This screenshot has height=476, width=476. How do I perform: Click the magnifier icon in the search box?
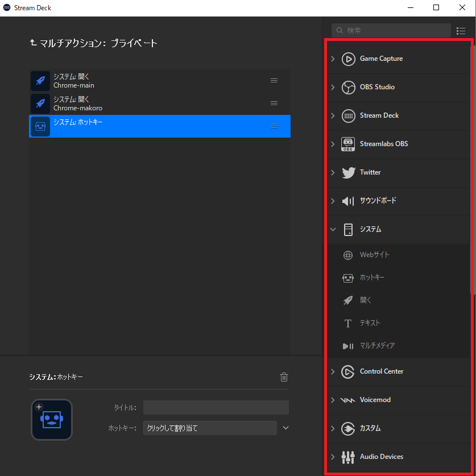[x=340, y=31]
